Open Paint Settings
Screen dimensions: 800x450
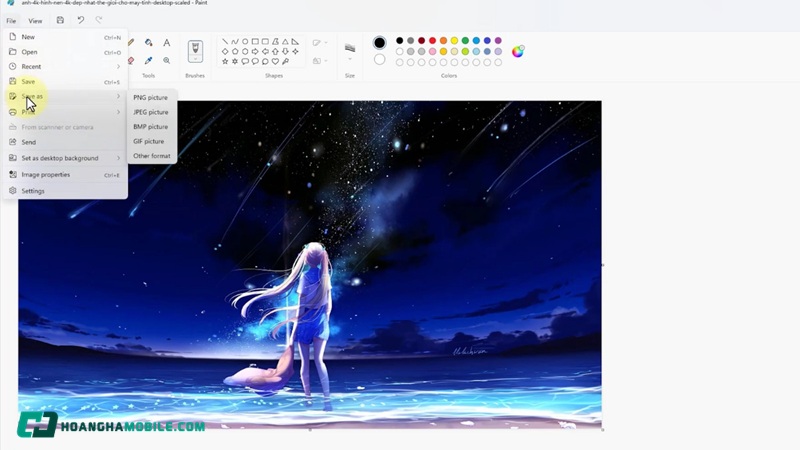tap(65, 191)
